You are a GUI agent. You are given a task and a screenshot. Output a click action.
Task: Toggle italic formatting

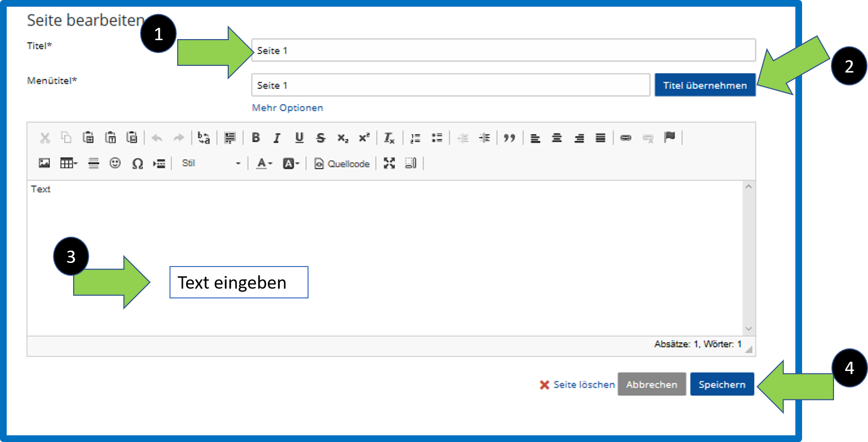point(277,138)
